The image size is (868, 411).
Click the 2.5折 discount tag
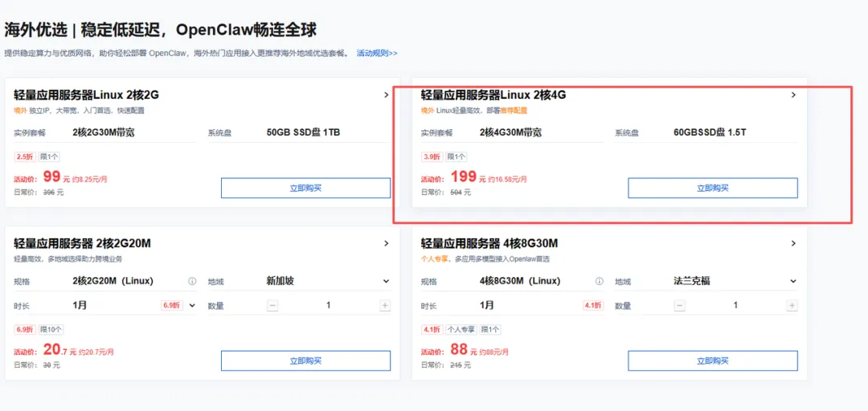coord(25,157)
